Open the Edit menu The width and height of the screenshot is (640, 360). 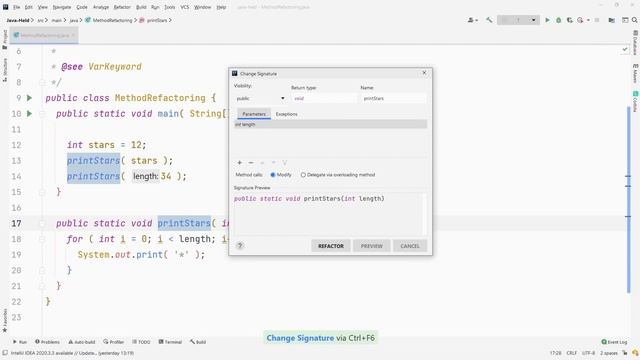click(29, 7)
